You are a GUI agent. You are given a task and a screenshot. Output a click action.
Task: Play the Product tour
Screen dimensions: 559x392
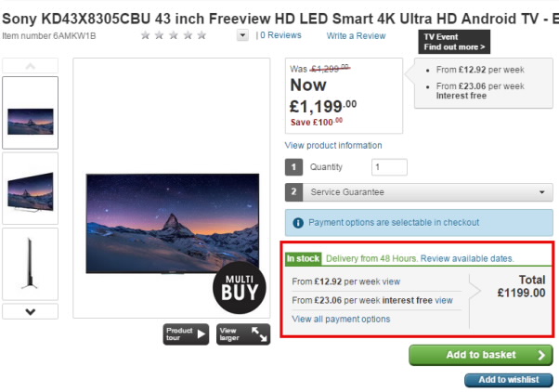coord(187,334)
